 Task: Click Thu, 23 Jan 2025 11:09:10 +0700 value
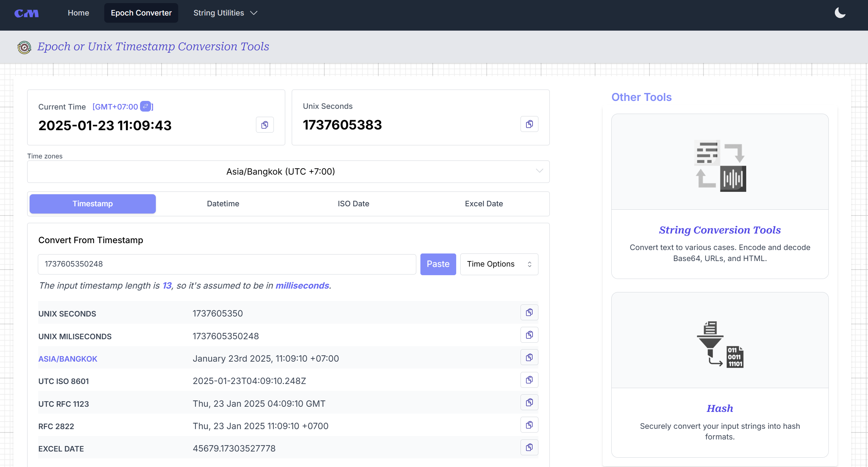coord(260,426)
